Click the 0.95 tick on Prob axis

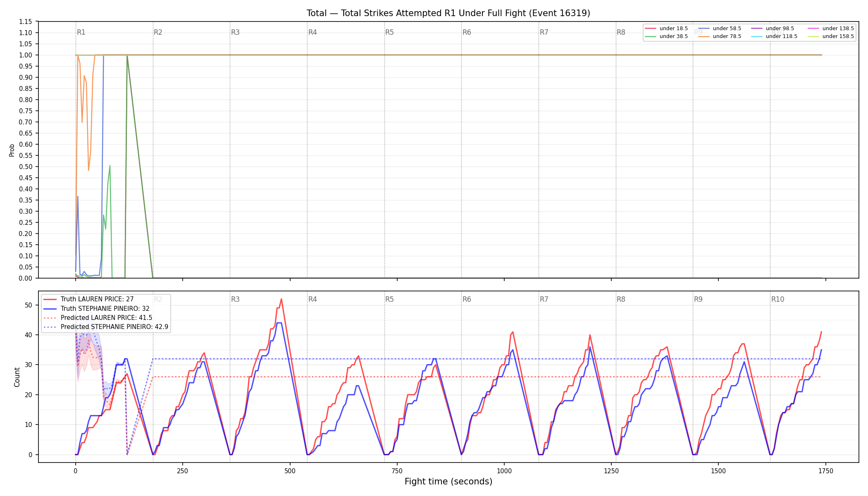(x=25, y=66)
